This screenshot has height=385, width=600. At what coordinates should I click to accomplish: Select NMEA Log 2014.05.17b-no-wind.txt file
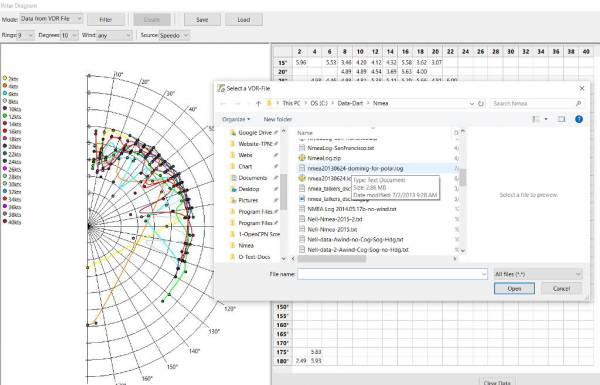(352, 209)
